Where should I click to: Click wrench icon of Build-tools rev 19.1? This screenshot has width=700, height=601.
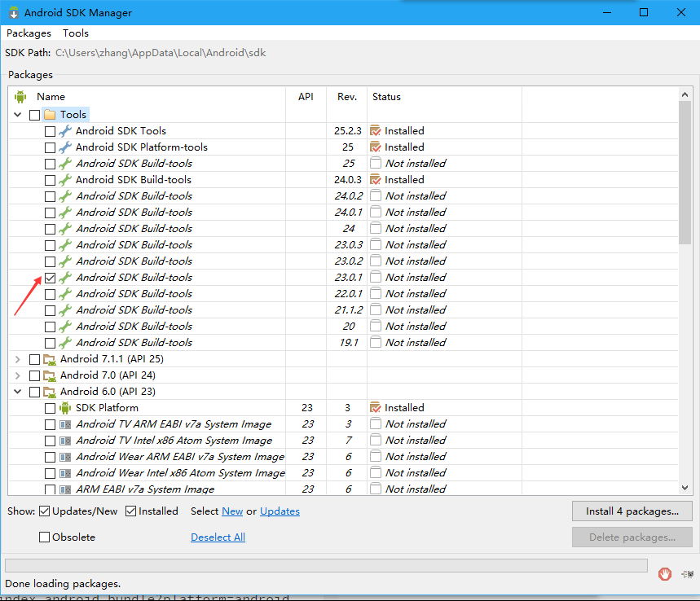tap(65, 343)
